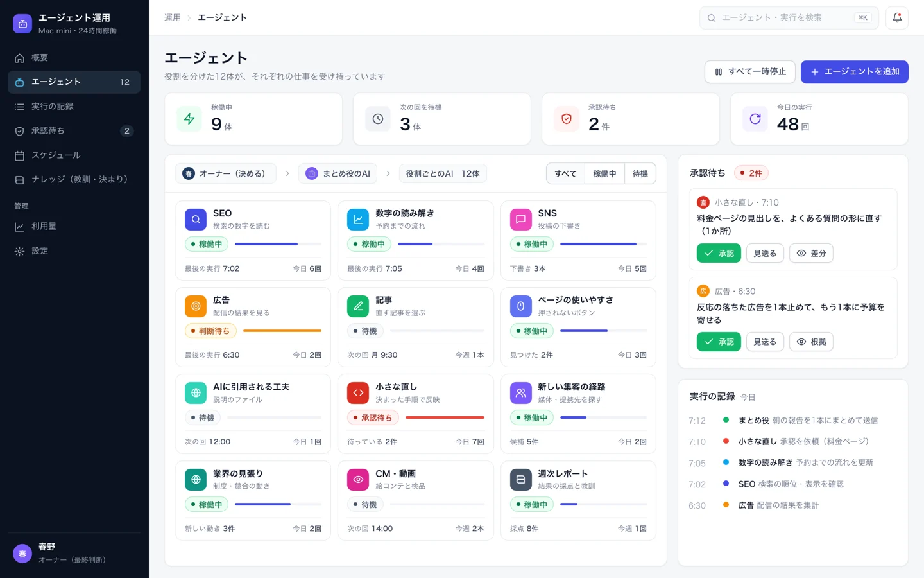Open the 7:10 小さな直し log entry
This screenshot has height=578, width=924.
792,442
